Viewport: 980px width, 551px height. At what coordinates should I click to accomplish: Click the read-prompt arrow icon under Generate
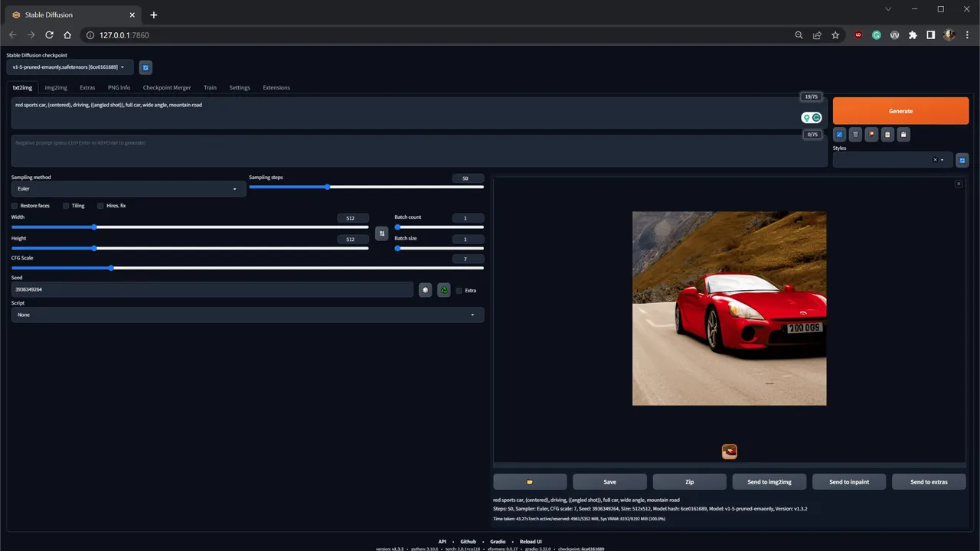(x=840, y=135)
